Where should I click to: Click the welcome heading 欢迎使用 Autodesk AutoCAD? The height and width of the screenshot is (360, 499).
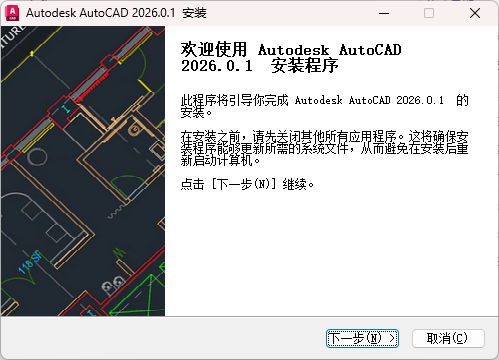coord(291,58)
